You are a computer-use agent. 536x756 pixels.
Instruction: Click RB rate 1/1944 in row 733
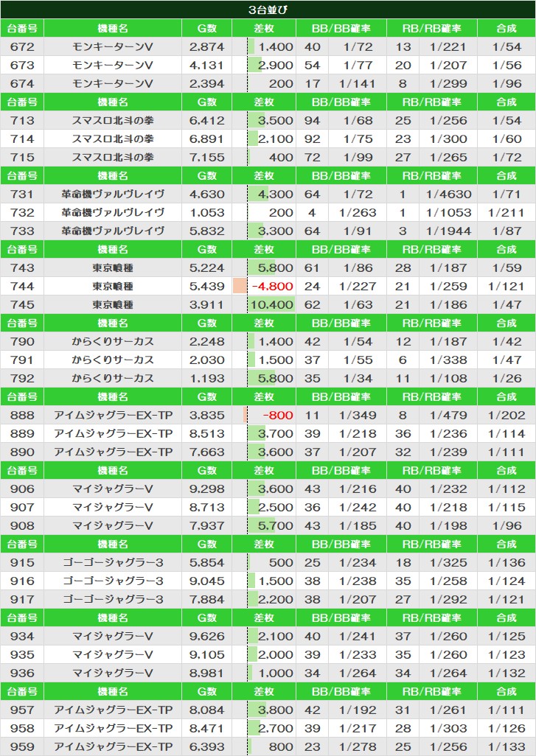pos(448,231)
